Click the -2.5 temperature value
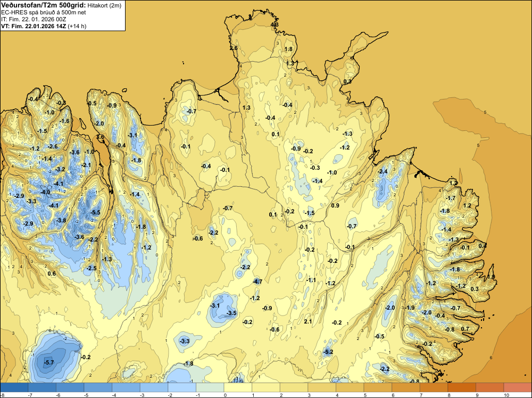Viewport: 532px width, 398px height. pos(92,268)
